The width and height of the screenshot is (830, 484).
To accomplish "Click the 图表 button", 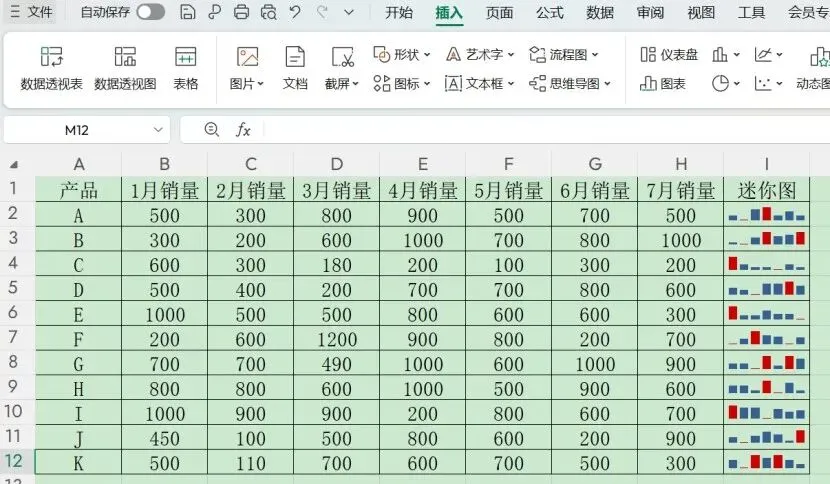I will click(663, 83).
